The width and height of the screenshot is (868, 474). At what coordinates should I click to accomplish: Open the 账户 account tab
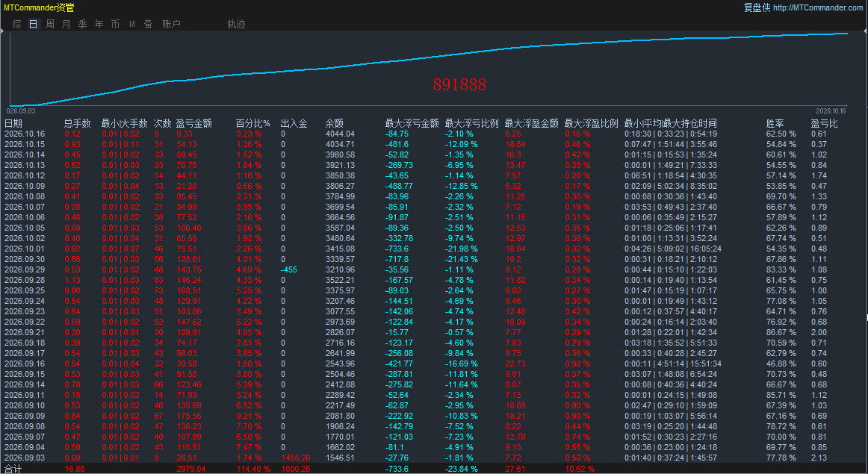(171, 24)
